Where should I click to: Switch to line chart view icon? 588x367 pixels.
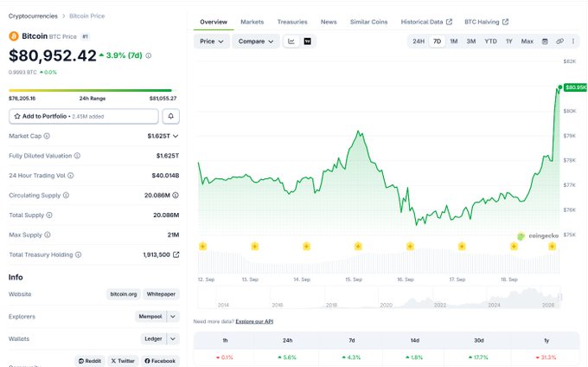coord(291,42)
